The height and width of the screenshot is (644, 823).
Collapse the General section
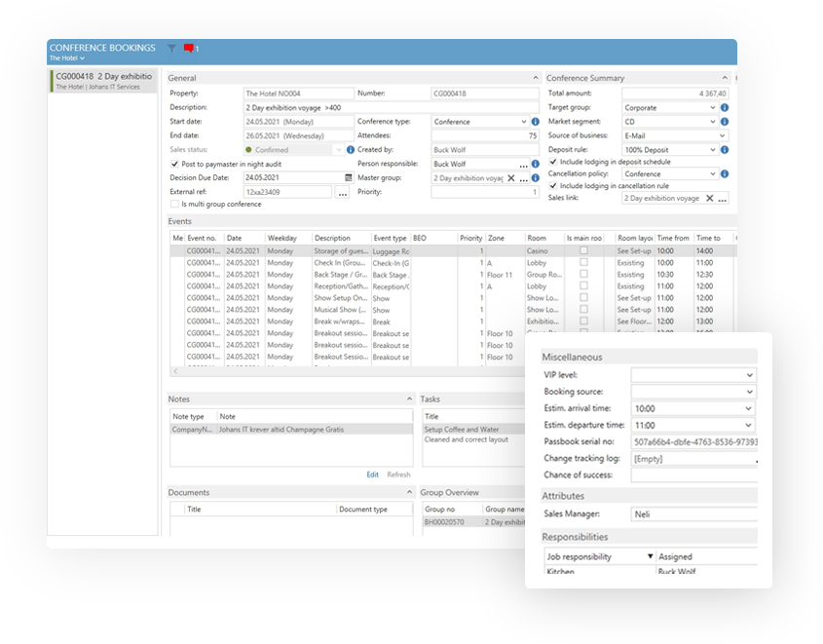point(536,78)
